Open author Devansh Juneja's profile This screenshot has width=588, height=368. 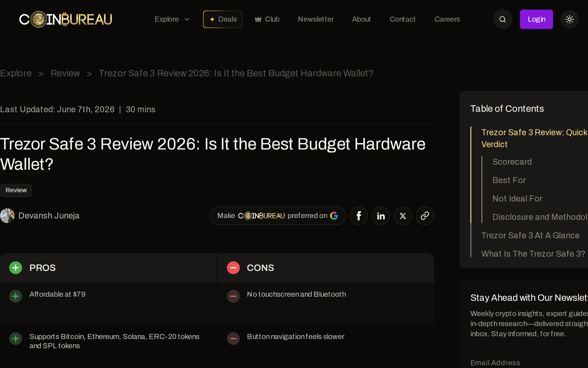point(49,216)
